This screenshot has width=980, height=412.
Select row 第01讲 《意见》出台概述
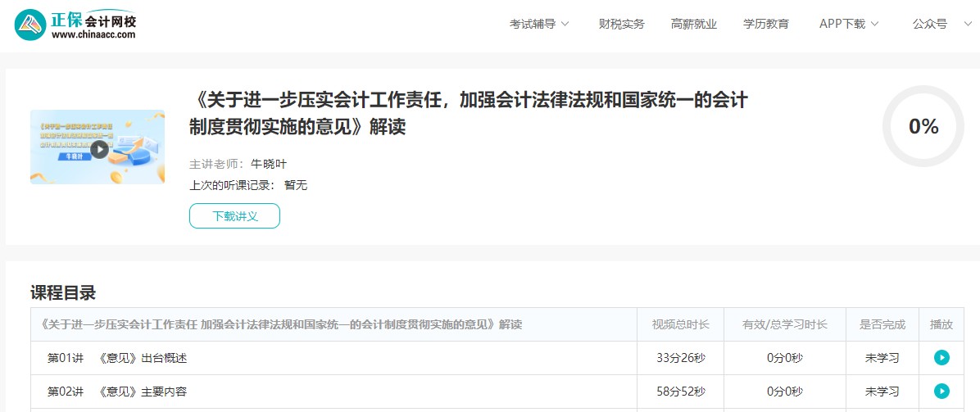497,358
